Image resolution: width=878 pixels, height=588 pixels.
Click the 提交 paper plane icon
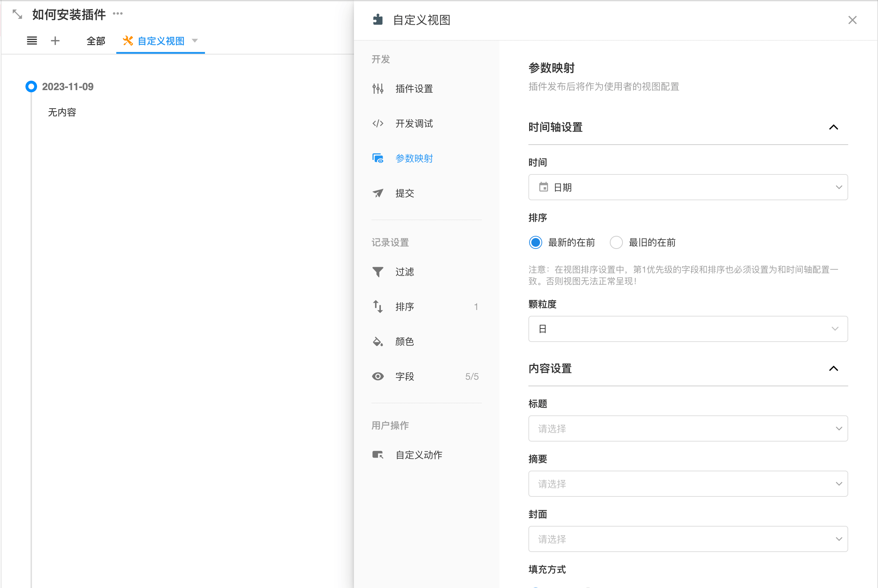[378, 193]
